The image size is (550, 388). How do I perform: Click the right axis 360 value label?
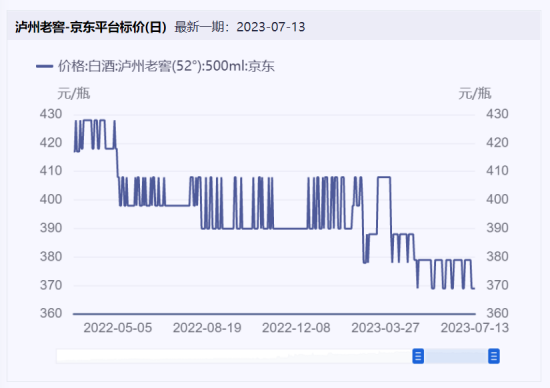pos(497,313)
